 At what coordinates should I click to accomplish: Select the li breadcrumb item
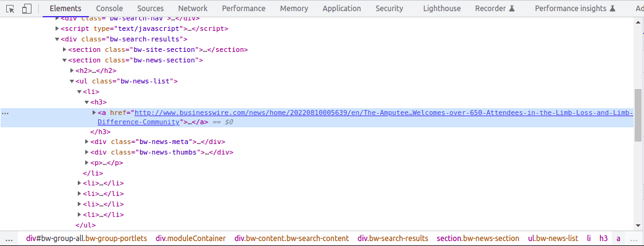(588, 238)
